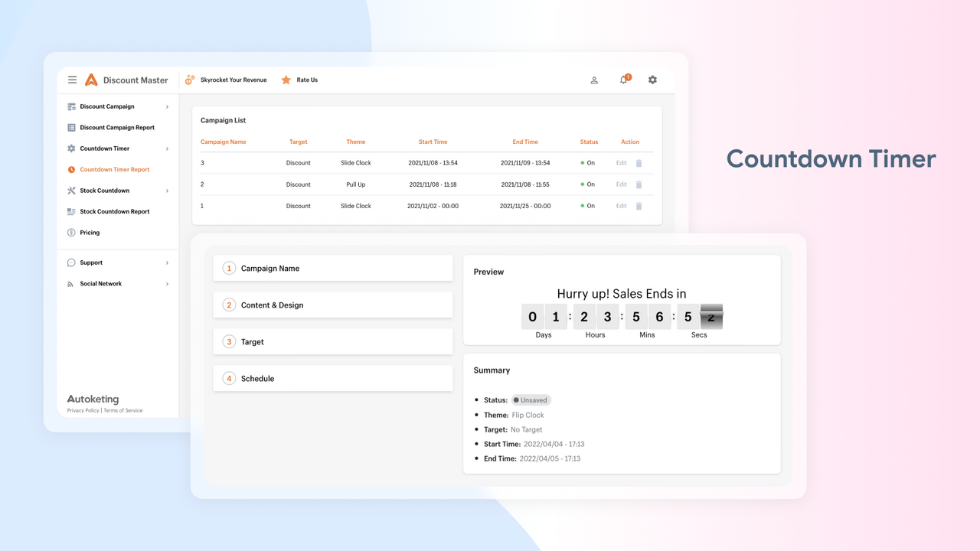Click the Theme column header
980x551 pixels.
(356, 142)
